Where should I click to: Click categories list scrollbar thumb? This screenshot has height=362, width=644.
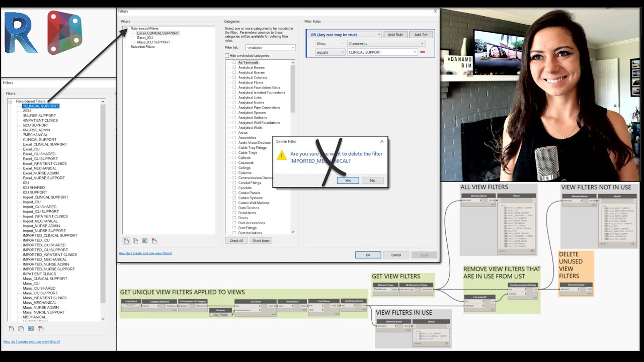293,88
